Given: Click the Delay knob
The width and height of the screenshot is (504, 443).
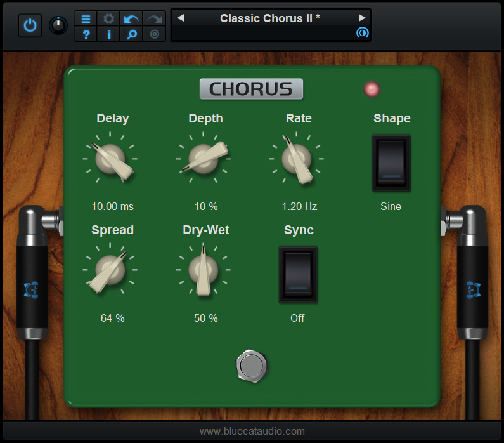Looking at the screenshot, I should click(110, 159).
